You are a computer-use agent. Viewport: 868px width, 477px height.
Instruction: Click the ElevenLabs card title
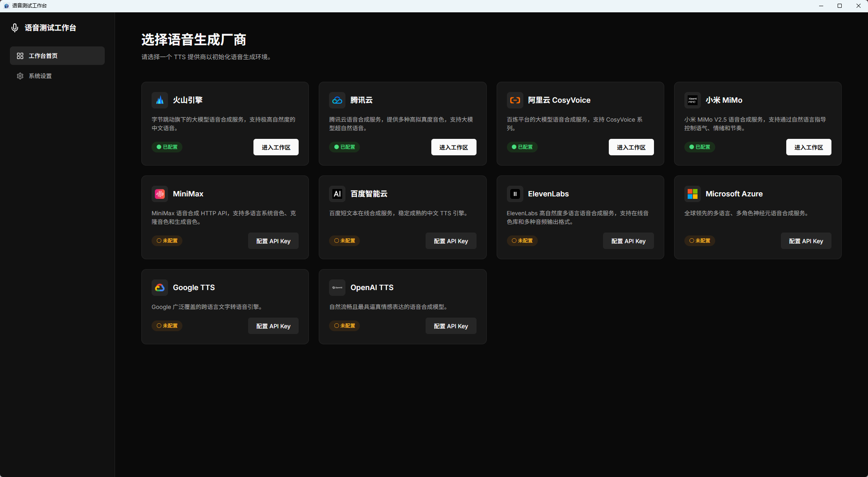coord(548,194)
